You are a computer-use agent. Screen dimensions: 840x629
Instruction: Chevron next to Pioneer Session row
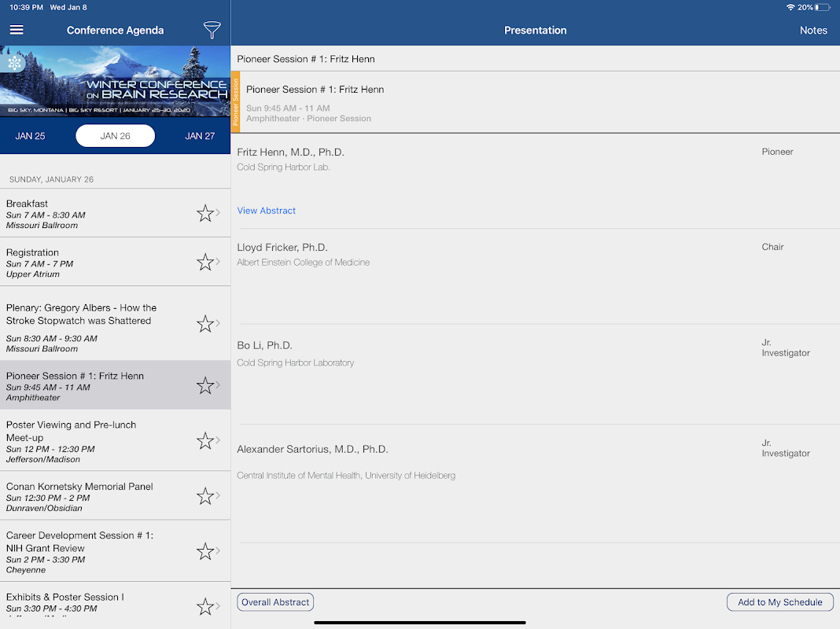click(x=218, y=385)
